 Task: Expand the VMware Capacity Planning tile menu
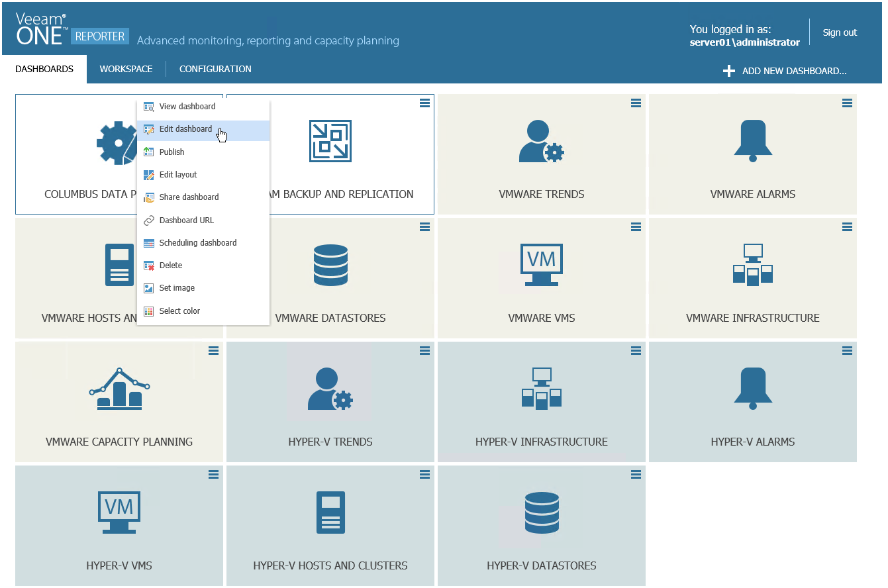pyautogui.click(x=213, y=350)
